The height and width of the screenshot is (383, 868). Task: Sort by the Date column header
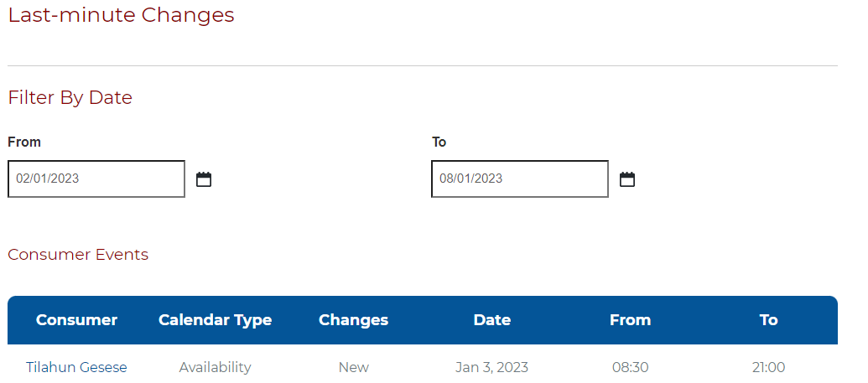click(492, 320)
